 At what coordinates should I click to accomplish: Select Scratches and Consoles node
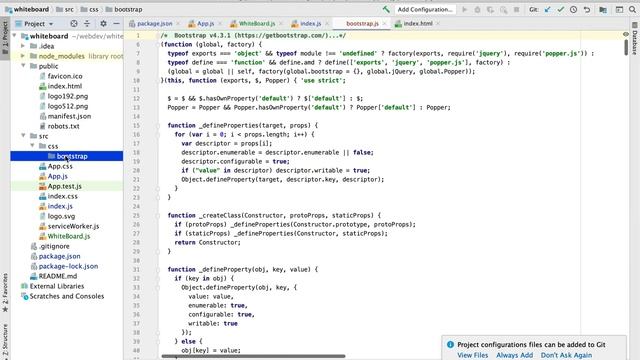coord(67,296)
